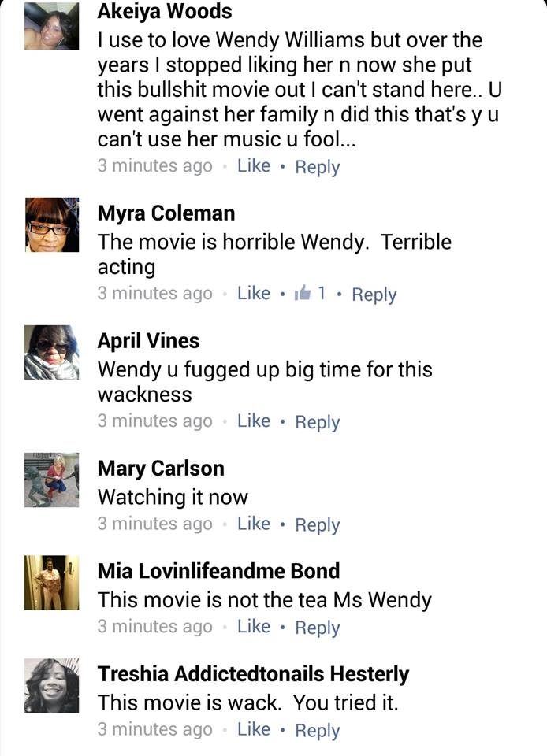Reply to Akeiya Woods' comment
547x756 pixels.
(317, 167)
